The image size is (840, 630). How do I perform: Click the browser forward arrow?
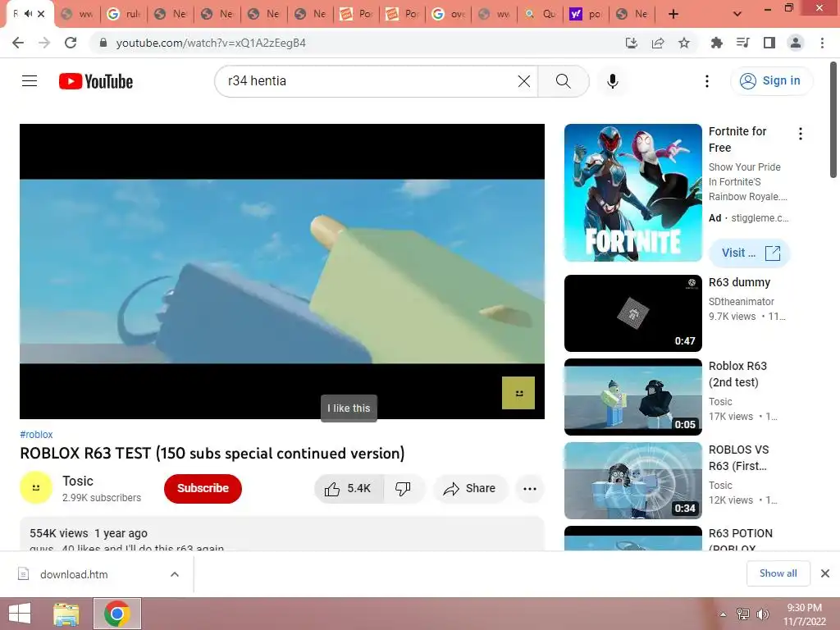point(44,43)
